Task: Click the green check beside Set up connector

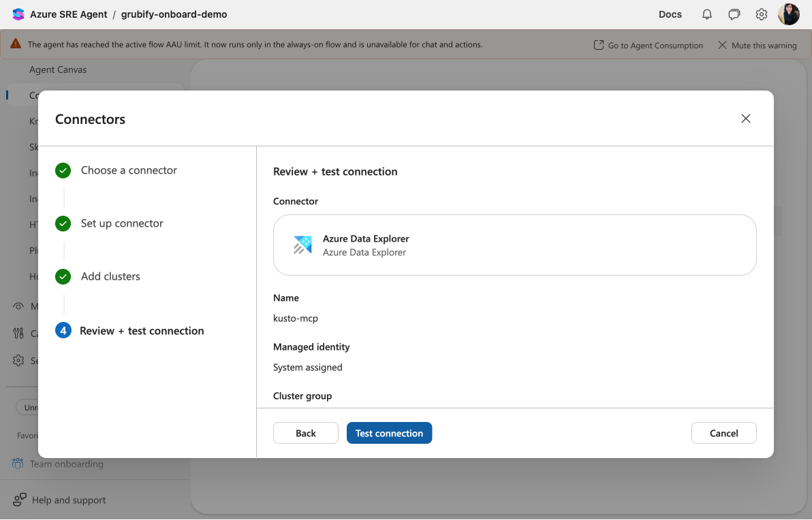Action: tap(63, 223)
